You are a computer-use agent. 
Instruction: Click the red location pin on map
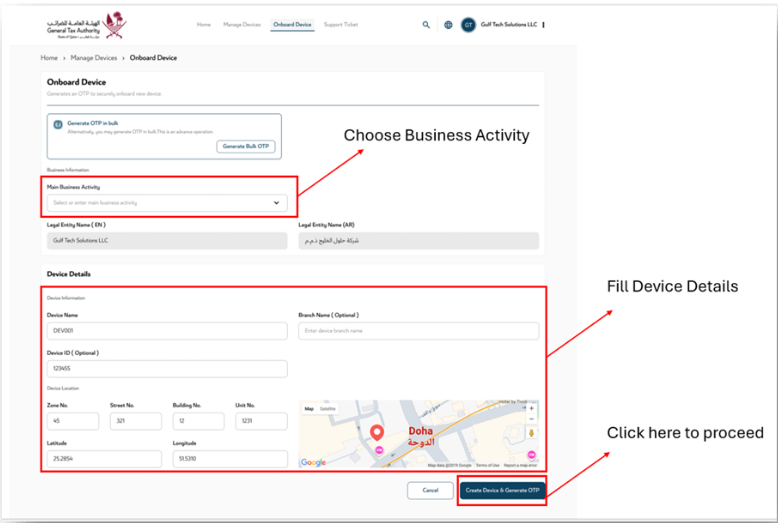point(377,433)
